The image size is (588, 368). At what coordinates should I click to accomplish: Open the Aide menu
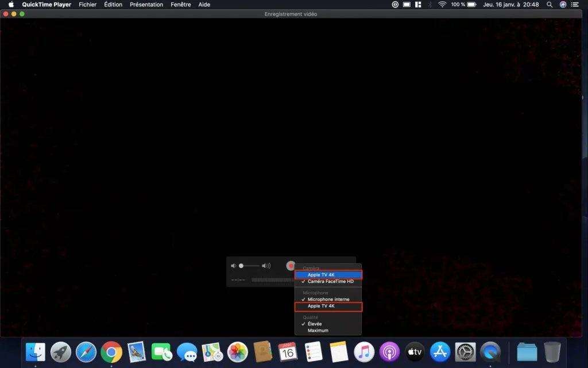pos(204,5)
